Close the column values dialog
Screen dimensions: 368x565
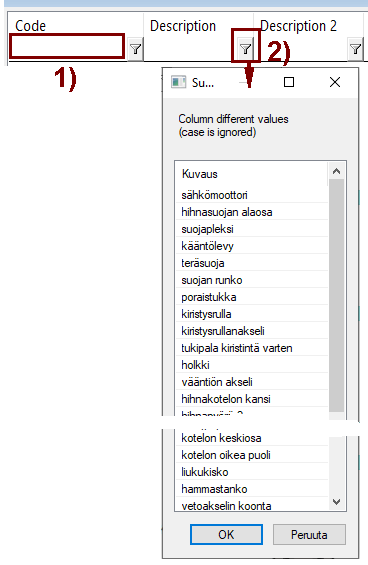335,82
